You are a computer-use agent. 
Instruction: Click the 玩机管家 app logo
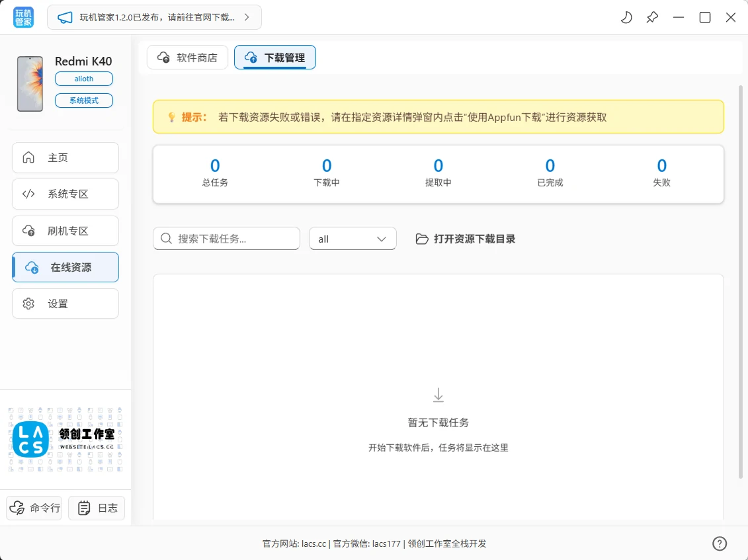pos(24,18)
